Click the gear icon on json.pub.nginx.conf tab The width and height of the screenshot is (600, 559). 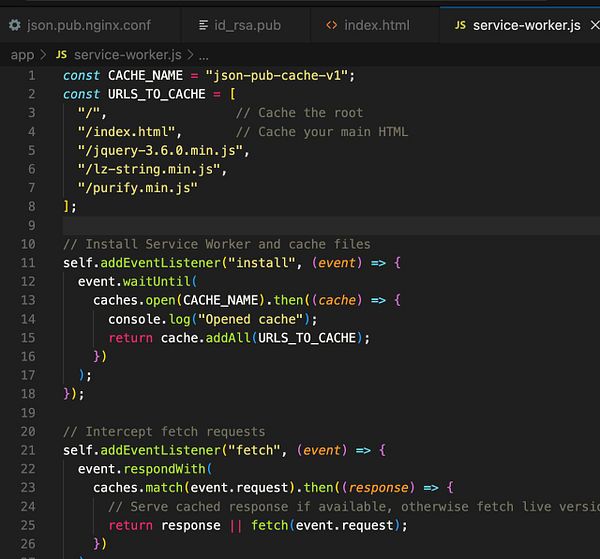13,24
